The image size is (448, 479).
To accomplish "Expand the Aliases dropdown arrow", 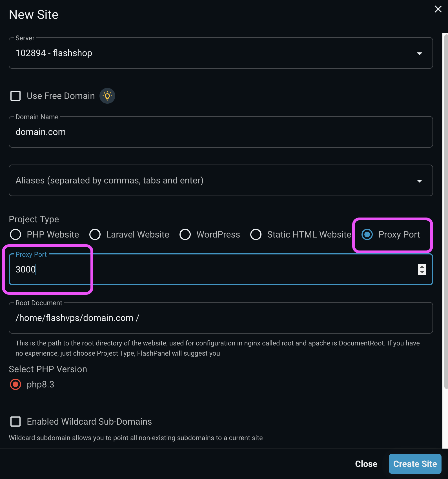I will point(419,181).
